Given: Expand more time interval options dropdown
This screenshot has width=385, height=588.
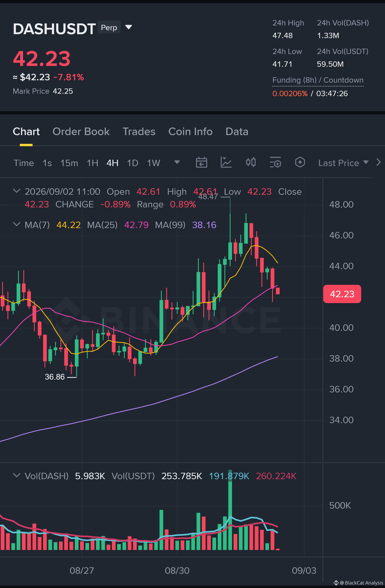Looking at the screenshot, I should click(x=177, y=162).
